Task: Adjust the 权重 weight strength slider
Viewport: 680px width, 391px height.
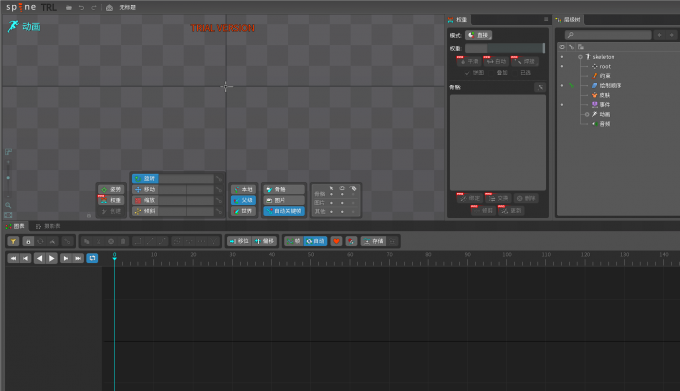Action: (x=505, y=48)
